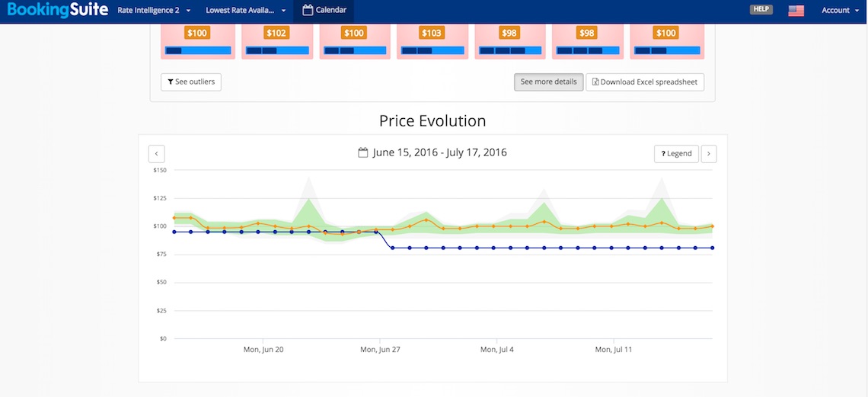This screenshot has height=397, width=868.
Task: Click the Mon, Jun 27 axis label
Action: [x=378, y=350]
